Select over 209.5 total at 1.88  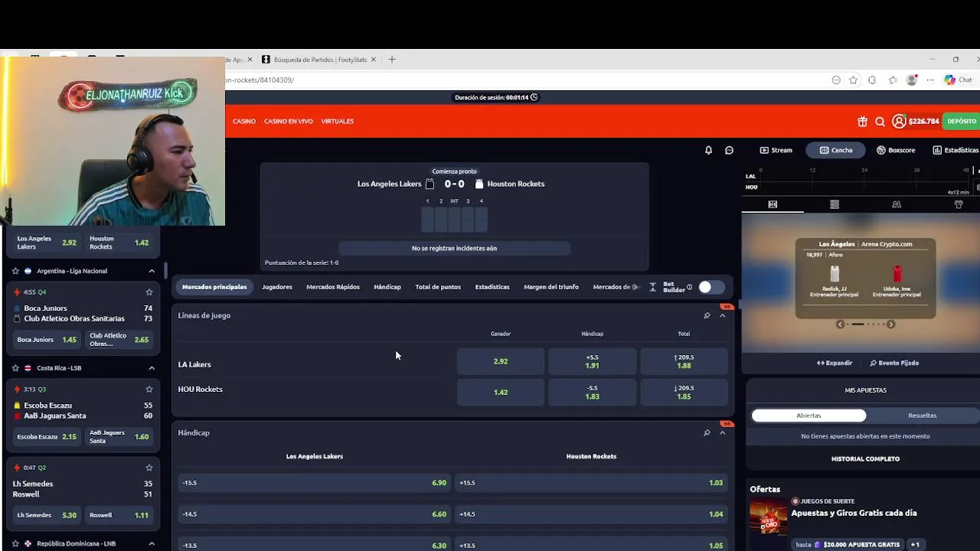tap(684, 361)
